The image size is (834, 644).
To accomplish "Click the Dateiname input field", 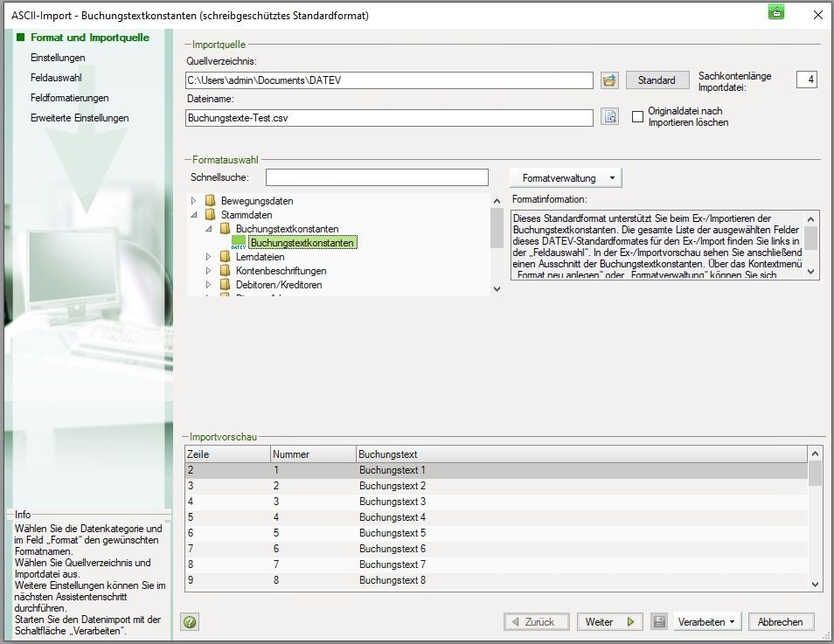I will click(389, 117).
